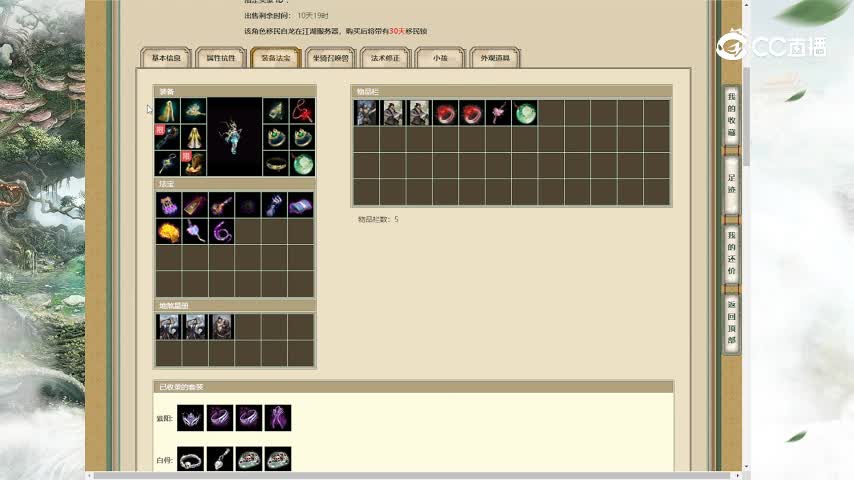This screenshot has height=480, width=854.
Task: Inspect the purple mask in the collected set row
Action: [191, 418]
